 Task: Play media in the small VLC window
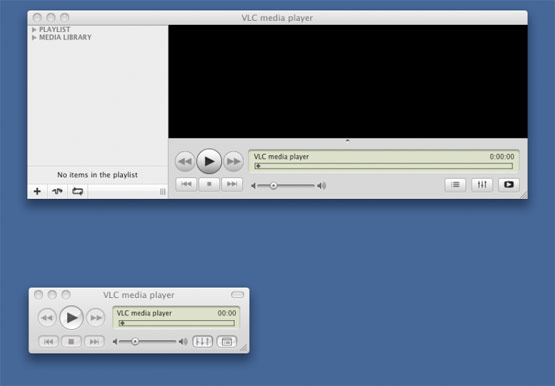[71, 318]
